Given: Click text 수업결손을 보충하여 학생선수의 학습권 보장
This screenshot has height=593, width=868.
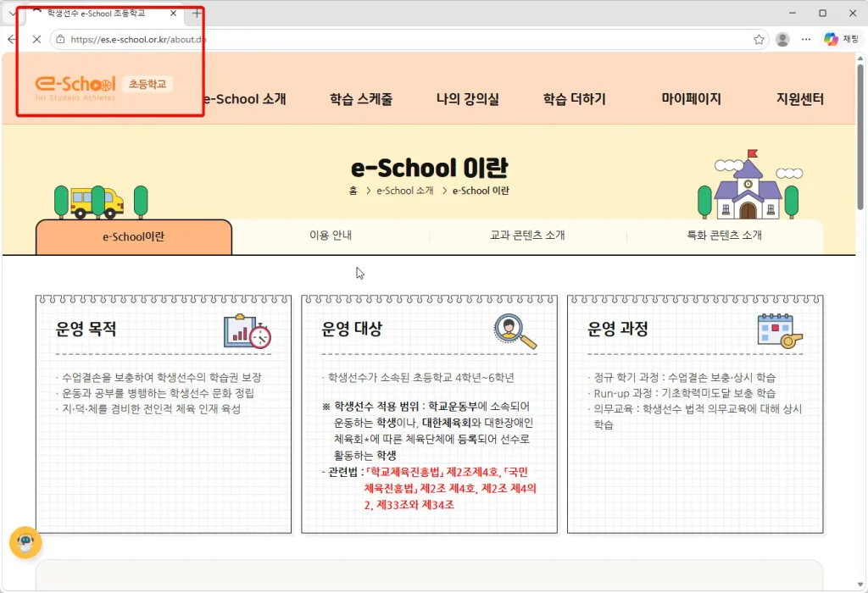Looking at the screenshot, I should pos(161,377).
